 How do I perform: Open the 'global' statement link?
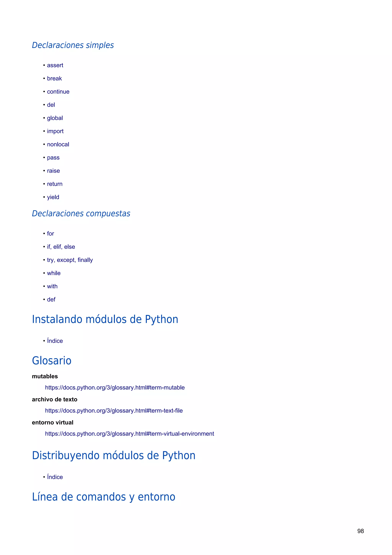[x=55, y=118]
